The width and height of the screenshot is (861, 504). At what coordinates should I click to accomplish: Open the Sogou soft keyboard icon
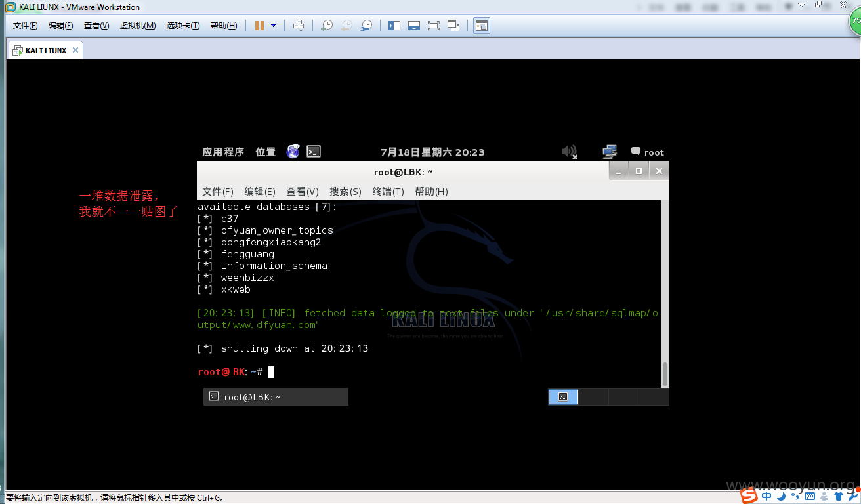coord(810,496)
